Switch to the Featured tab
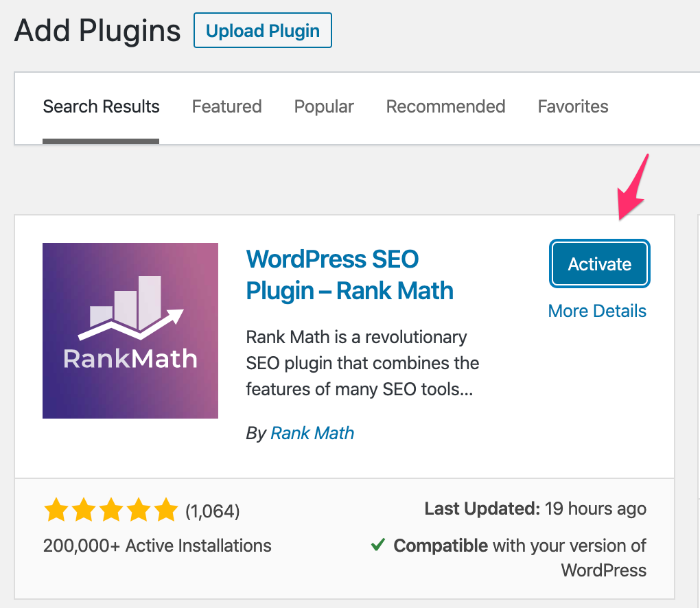The image size is (700, 608). [226, 106]
